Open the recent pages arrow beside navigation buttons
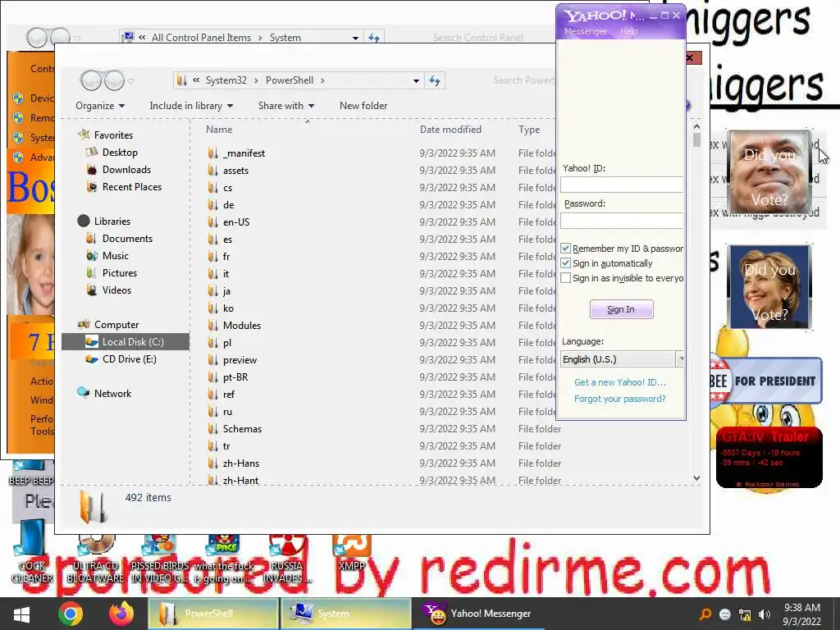 [130, 81]
